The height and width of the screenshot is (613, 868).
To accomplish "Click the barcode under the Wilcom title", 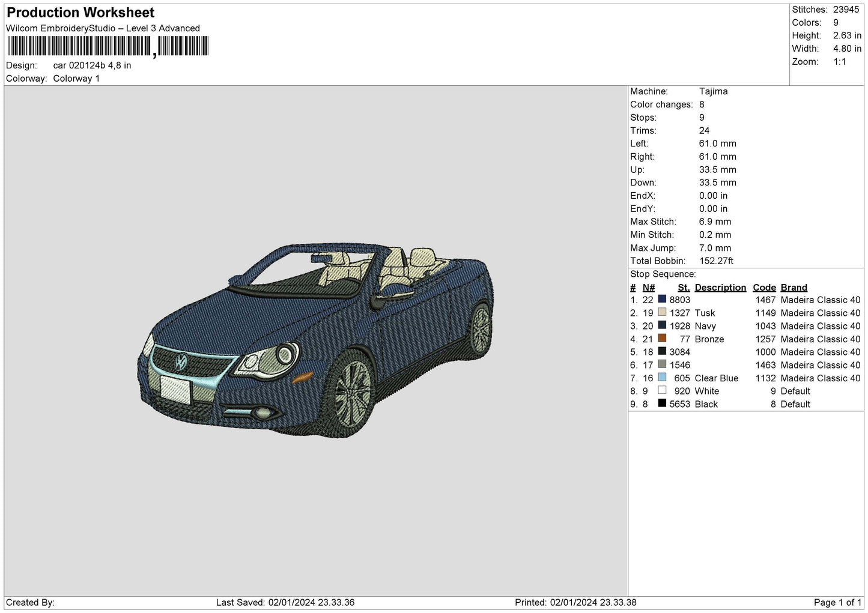I will point(108,47).
